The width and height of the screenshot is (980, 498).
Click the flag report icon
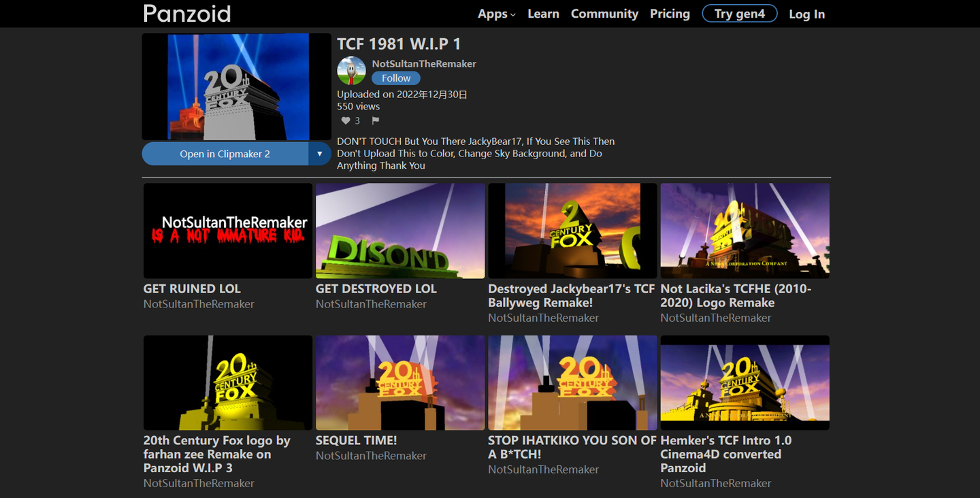click(x=375, y=120)
